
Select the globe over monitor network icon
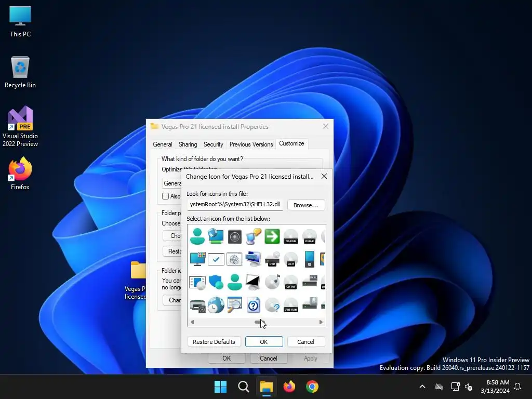(216, 236)
